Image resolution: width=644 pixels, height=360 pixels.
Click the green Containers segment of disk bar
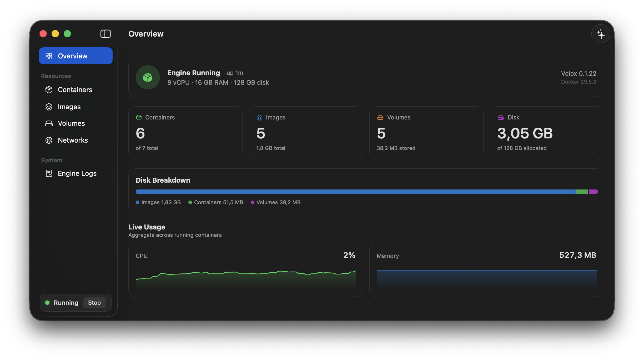[x=582, y=192]
